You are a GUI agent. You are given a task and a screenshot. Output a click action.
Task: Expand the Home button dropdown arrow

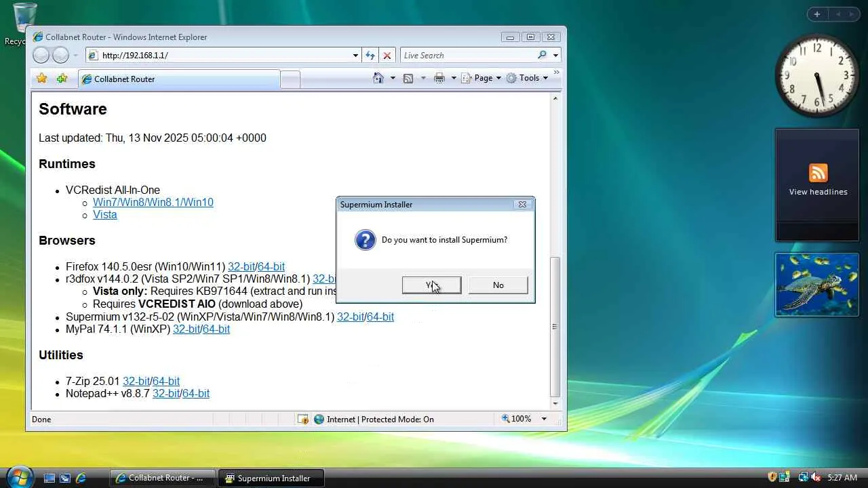coord(393,78)
